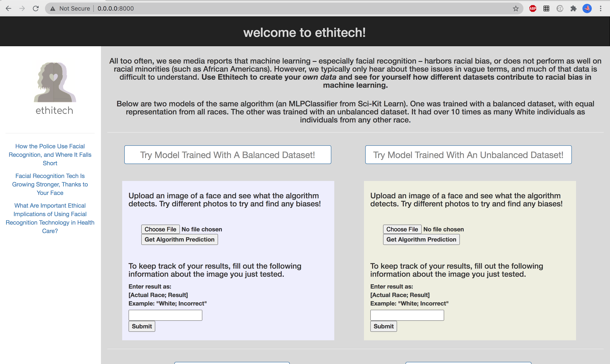Choose File in the balanced model panel
Image resolution: width=610 pixels, height=364 pixels.
(x=160, y=229)
